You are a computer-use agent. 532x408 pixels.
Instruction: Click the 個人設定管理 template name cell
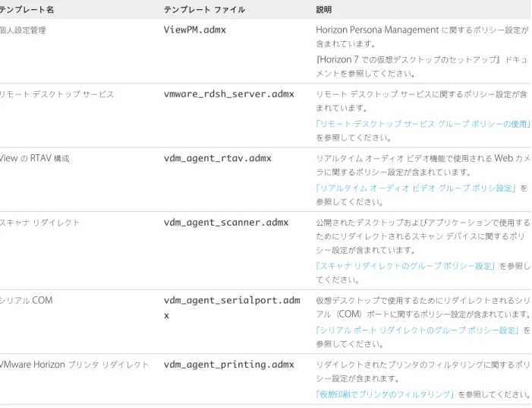[x=23, y=30]
